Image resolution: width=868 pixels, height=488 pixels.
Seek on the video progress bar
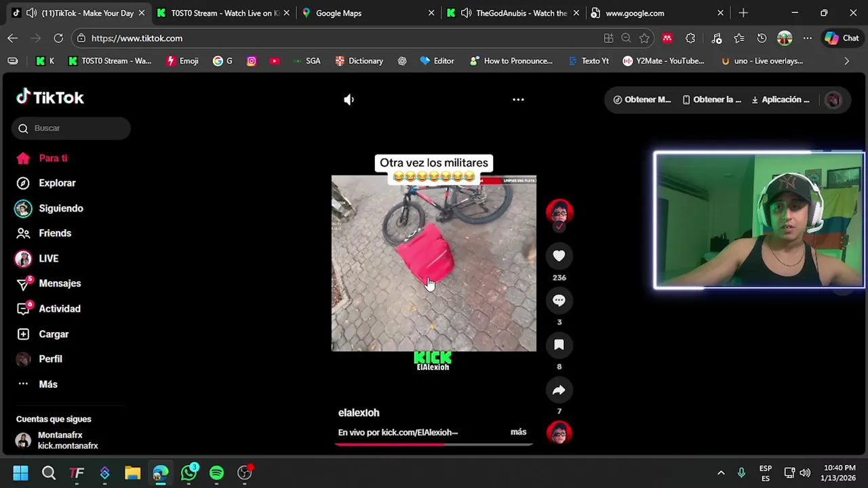[434, 445]
